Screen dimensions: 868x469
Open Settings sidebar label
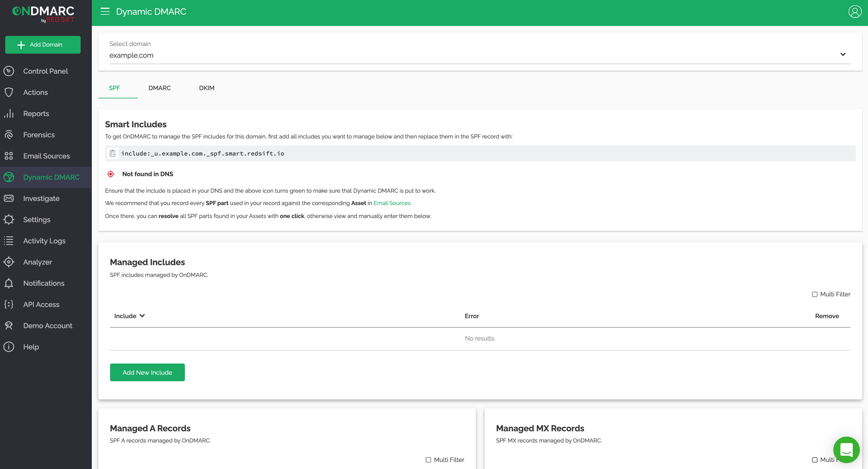[x=37, y=220]
